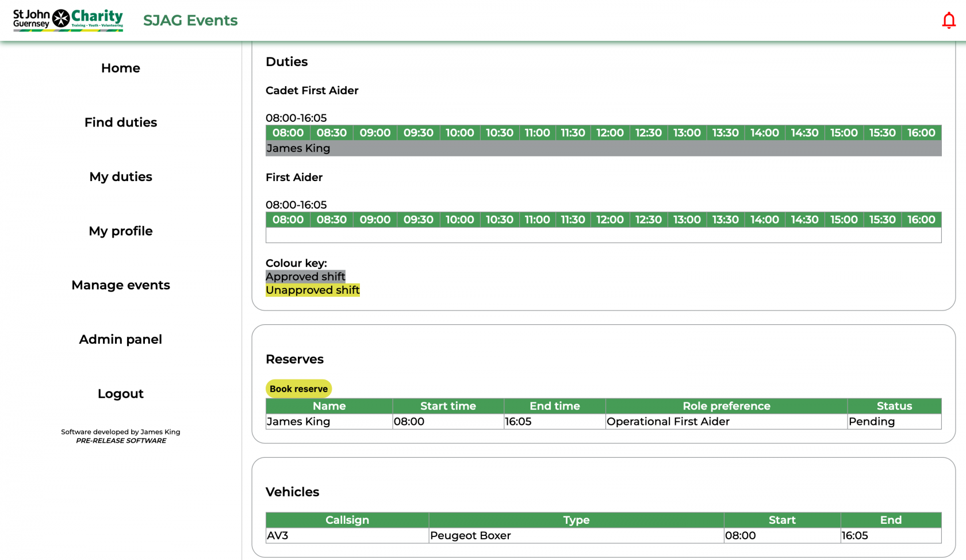Open the Manage events section
The image size is (966, 560).
point(120,285)
